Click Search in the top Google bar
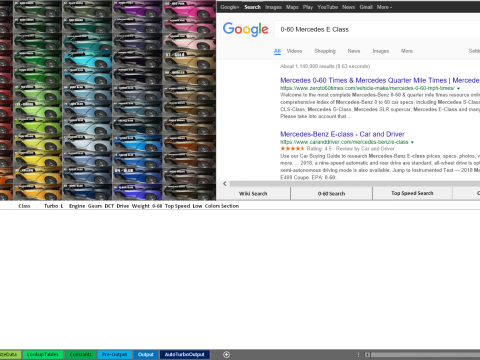 coord(252,7)
